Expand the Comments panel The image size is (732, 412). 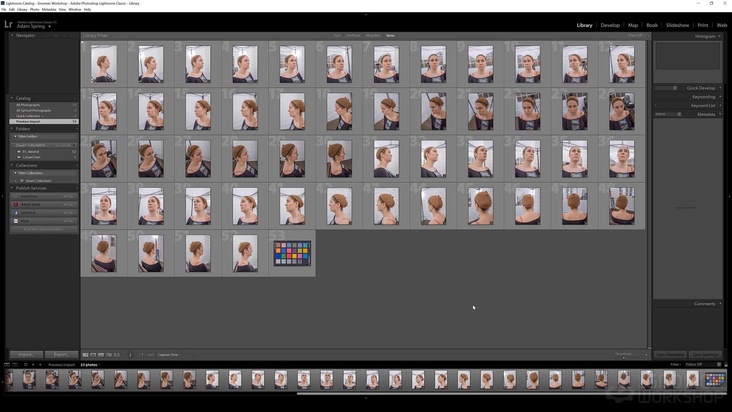point(720,304)
